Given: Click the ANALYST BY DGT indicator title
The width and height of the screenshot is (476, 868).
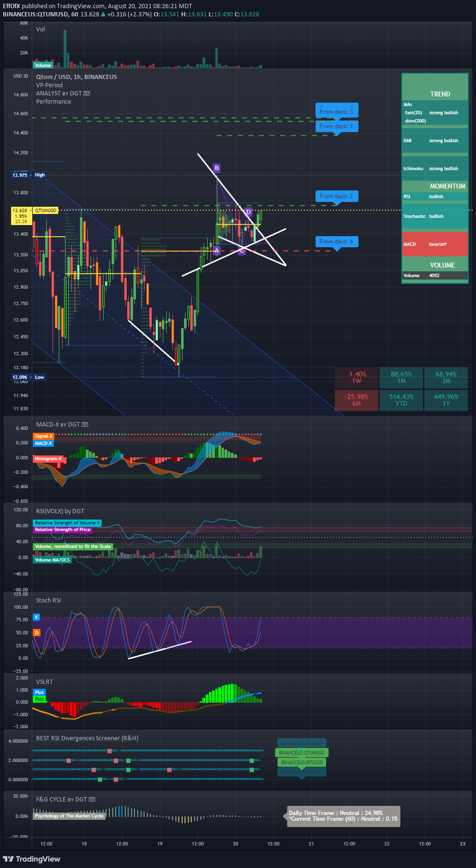Looking at the screenshot, I should coord(63,93).
